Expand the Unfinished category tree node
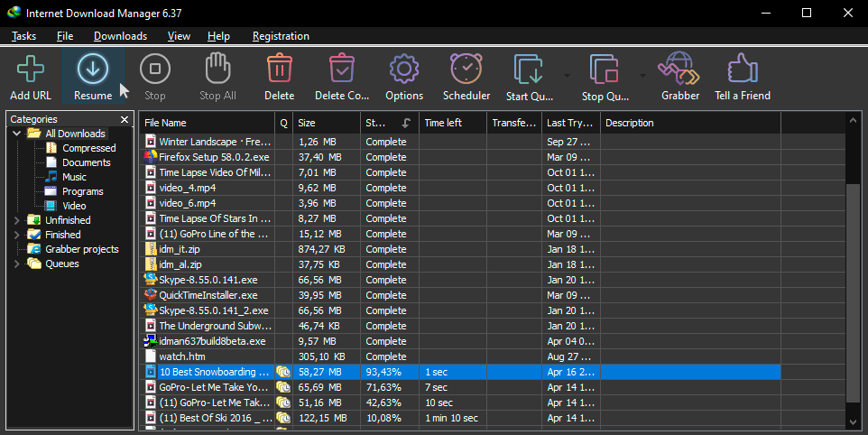 17,220
